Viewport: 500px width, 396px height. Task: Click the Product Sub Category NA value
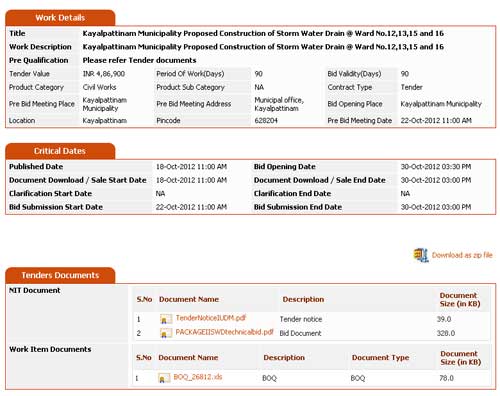tap(259, 87)
